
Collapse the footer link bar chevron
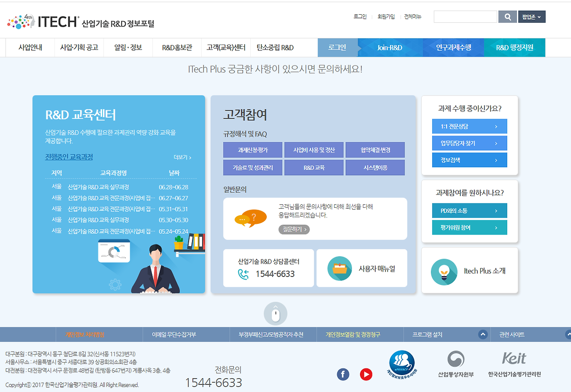click(483, 334)
